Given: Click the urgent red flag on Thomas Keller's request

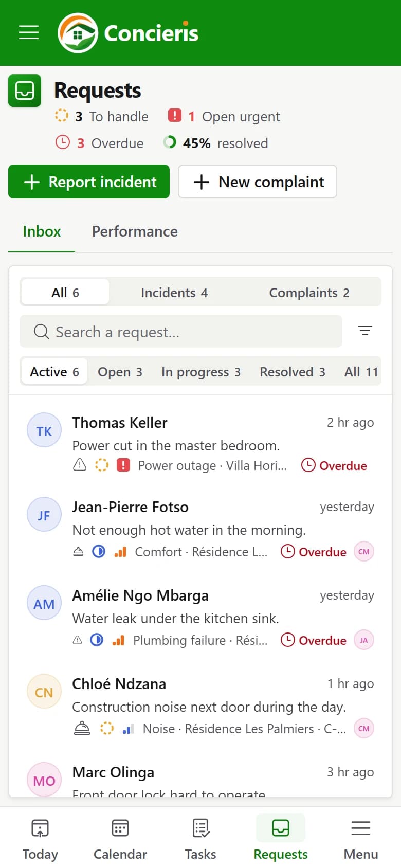Looking at the screenshot, I should point(123,465).
